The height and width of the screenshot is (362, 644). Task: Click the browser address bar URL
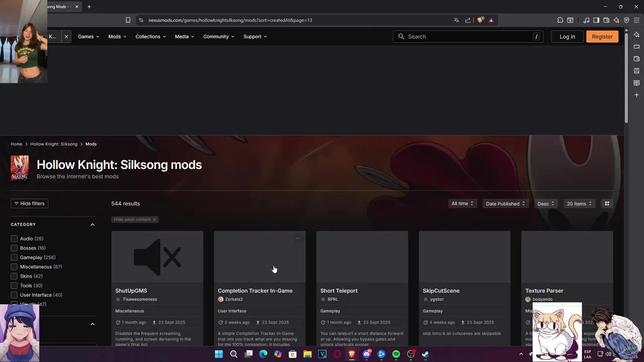230,20
